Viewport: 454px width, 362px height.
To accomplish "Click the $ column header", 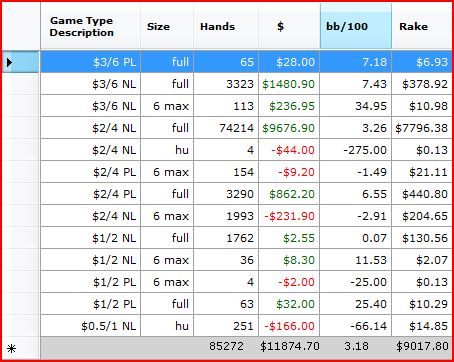I will click(289, 26).
